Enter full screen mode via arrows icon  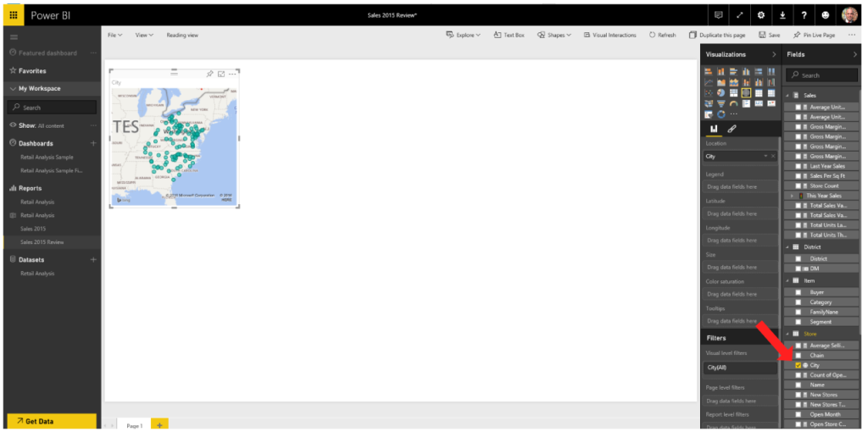[x=740, y=15]
